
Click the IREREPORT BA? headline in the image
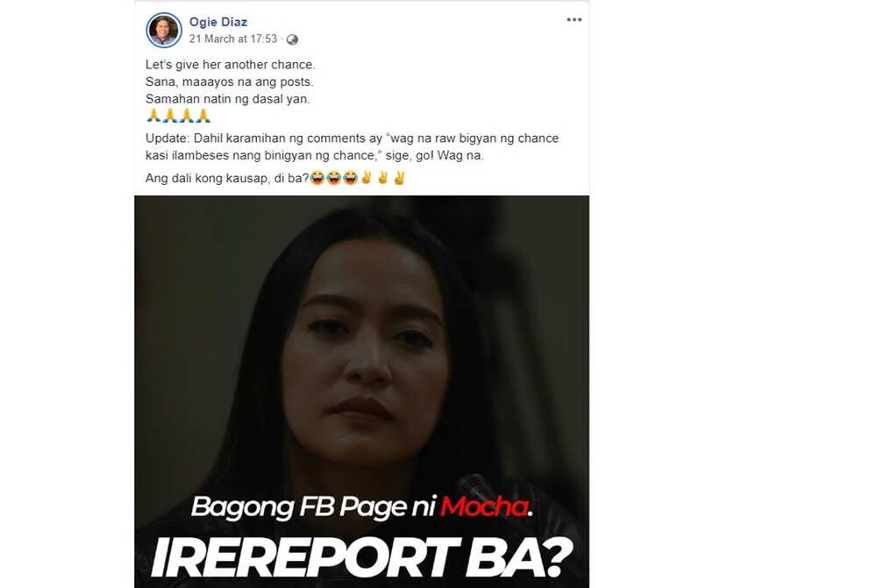pyautogui.click(x=361, y=557)
